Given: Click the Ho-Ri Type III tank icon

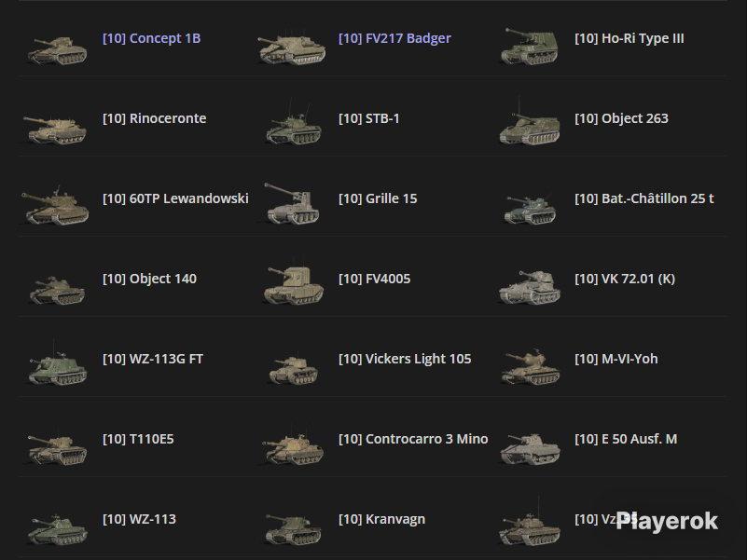Looking at the screenshot, I should click(x=530, y=47).
